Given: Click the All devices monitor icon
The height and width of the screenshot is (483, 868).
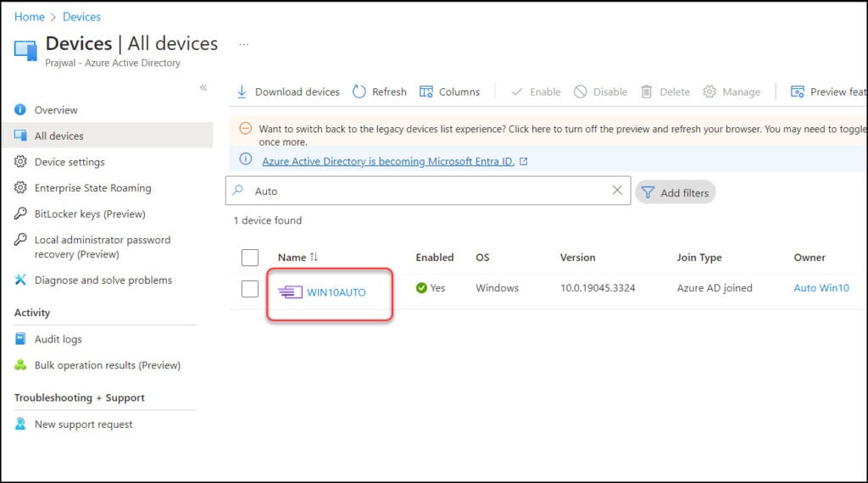Looking at the screenshot, I should (20, 136).
